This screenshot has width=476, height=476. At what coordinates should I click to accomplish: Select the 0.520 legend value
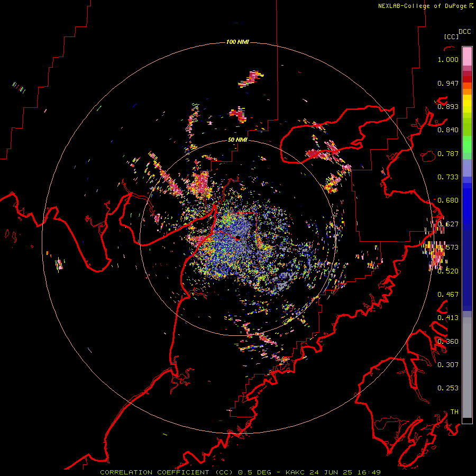click(x=448, y=271)
